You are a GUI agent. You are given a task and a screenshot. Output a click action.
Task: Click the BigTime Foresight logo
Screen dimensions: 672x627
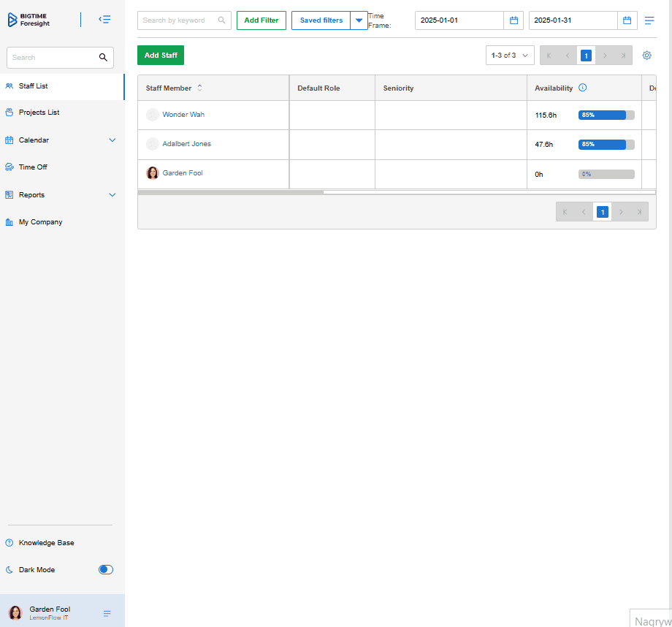28,20
